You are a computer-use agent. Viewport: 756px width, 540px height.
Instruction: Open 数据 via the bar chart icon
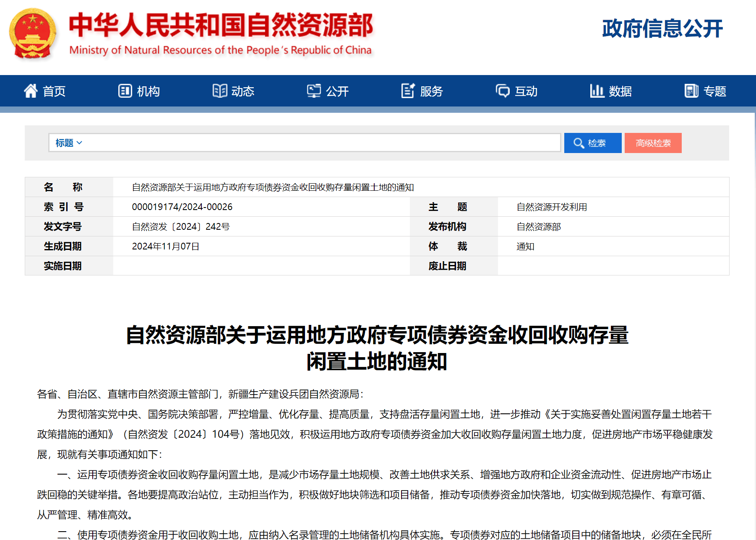pos(597,91)
